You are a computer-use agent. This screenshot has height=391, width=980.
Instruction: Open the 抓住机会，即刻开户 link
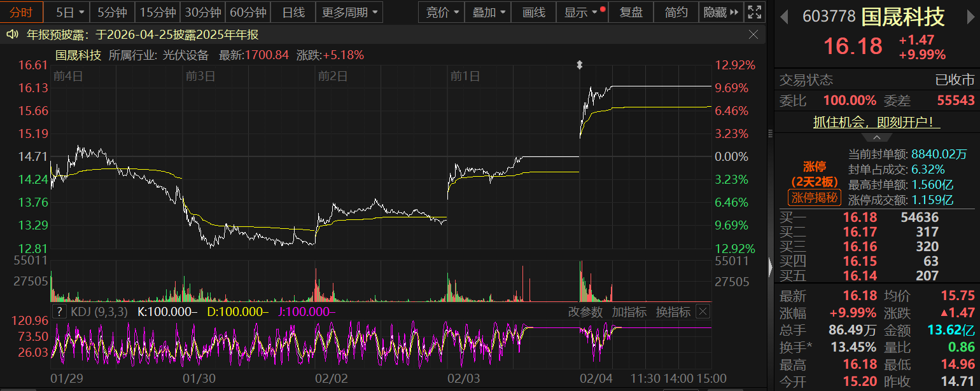[x=876, y=122]
